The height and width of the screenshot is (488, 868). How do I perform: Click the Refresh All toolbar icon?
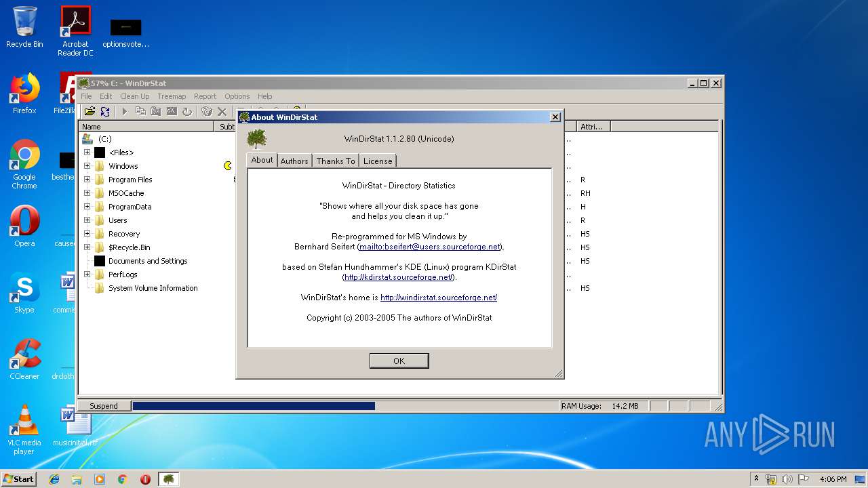[x=105, y=111]
